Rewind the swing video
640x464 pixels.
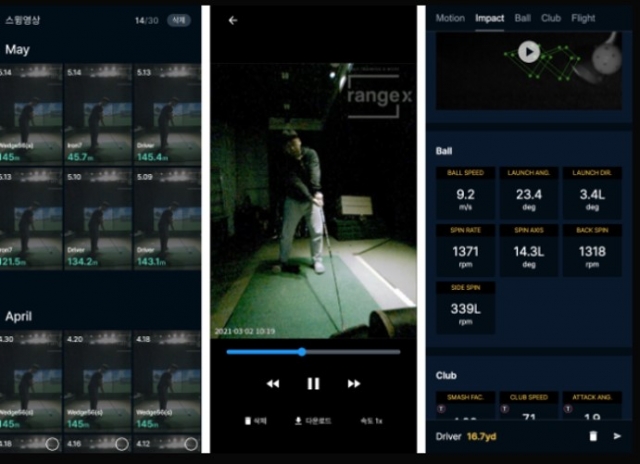tap(273, 384)
